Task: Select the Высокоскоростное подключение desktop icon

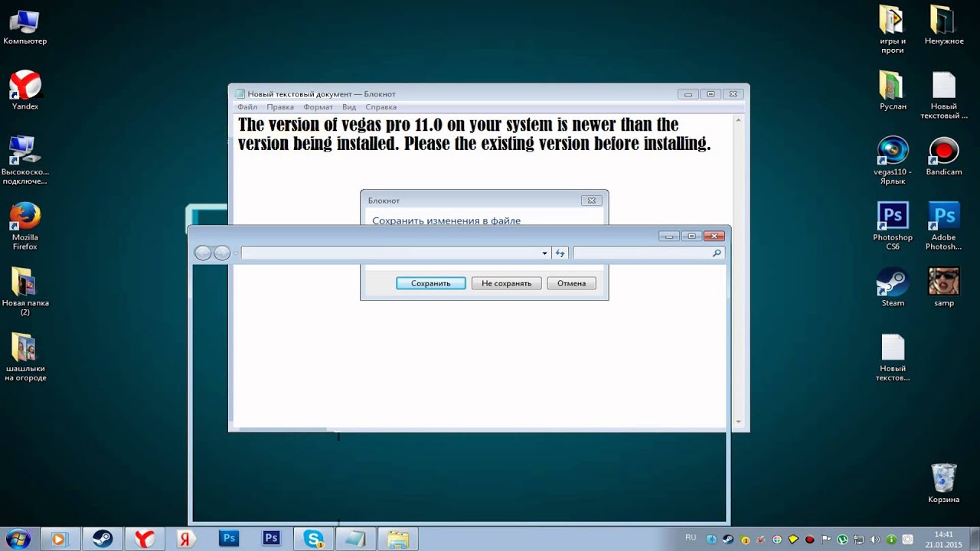Action: [24, 160]
